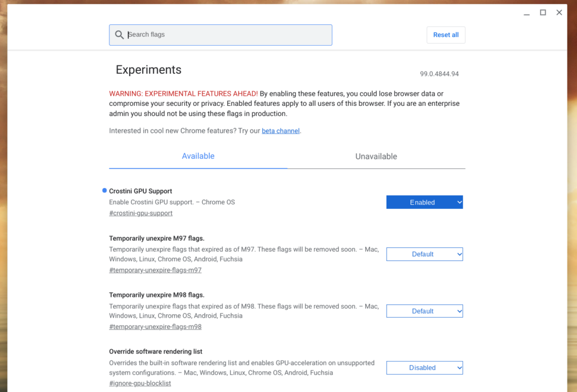Open the software rendering list Disabled dropdown
This screenshot has width=577, height=392.
tap(424, 368)
